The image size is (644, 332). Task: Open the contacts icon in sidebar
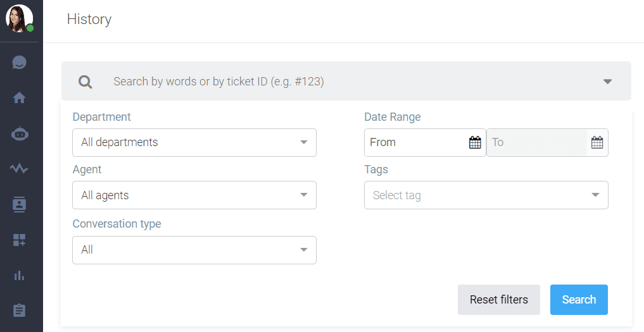tap(19, 204)
